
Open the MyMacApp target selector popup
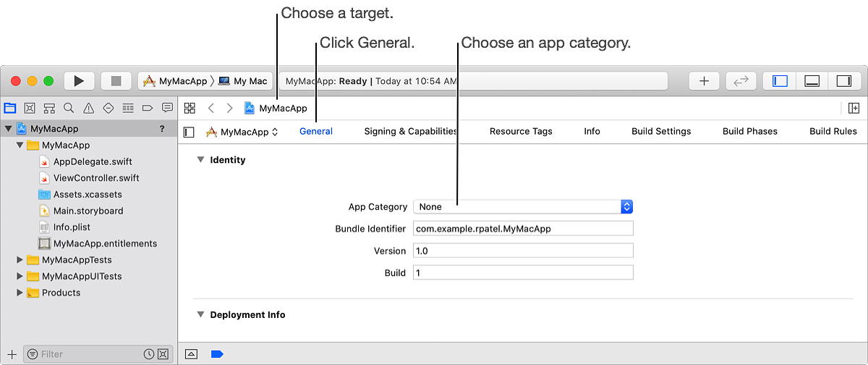tap(242, 132)
